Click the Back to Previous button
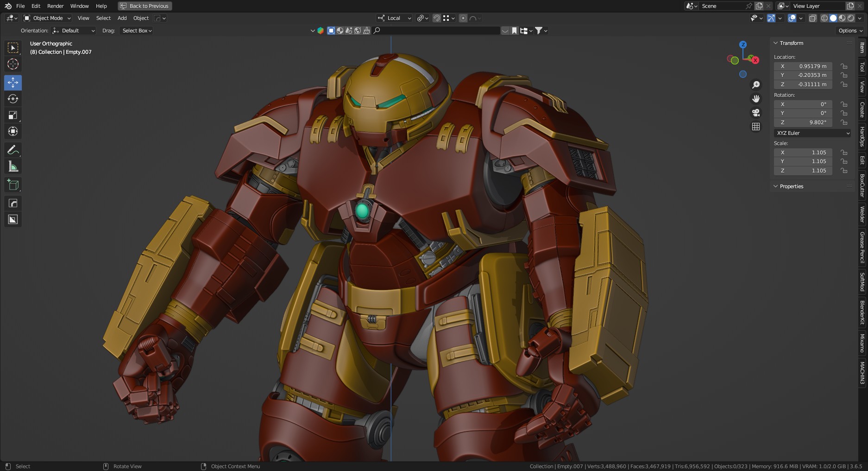The image size is (868, 471). pyautogui.click(x=145, y=6)
